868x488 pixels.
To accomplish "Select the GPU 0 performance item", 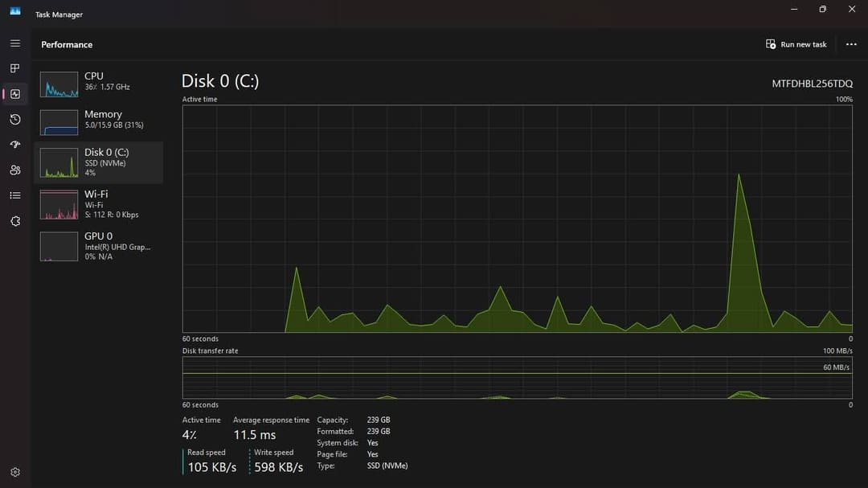I will [x=99, y=246].
